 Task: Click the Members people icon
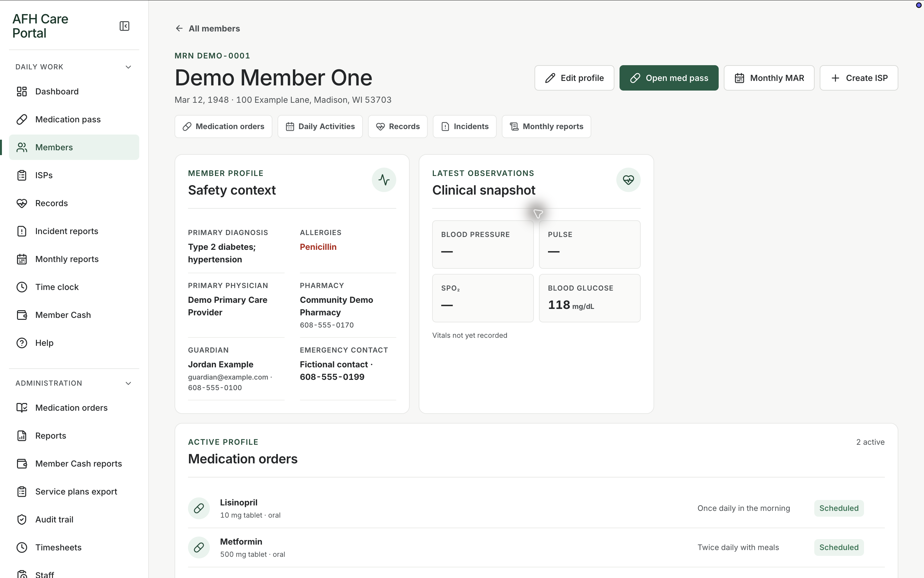tap(22, 147)
